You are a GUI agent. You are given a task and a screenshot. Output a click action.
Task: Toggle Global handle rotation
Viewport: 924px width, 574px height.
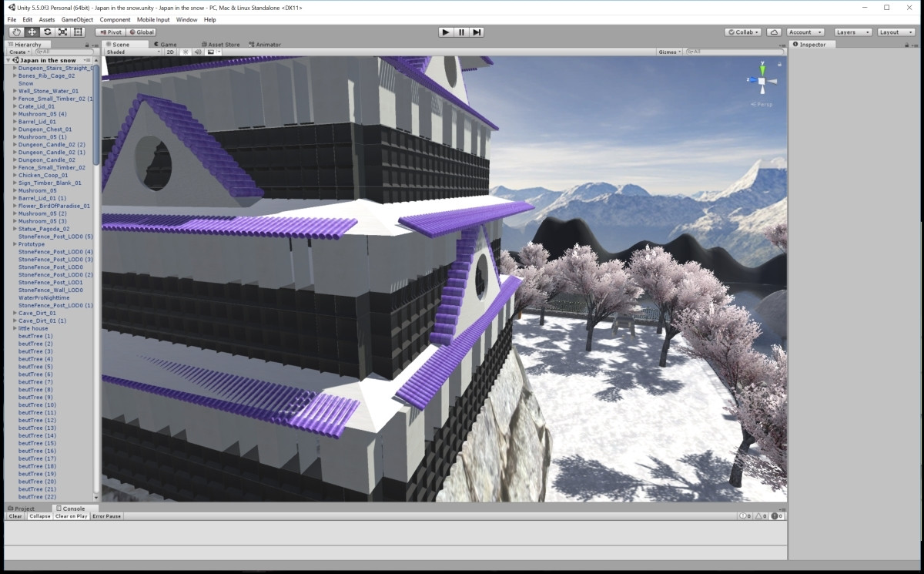(x=142, y=32)
